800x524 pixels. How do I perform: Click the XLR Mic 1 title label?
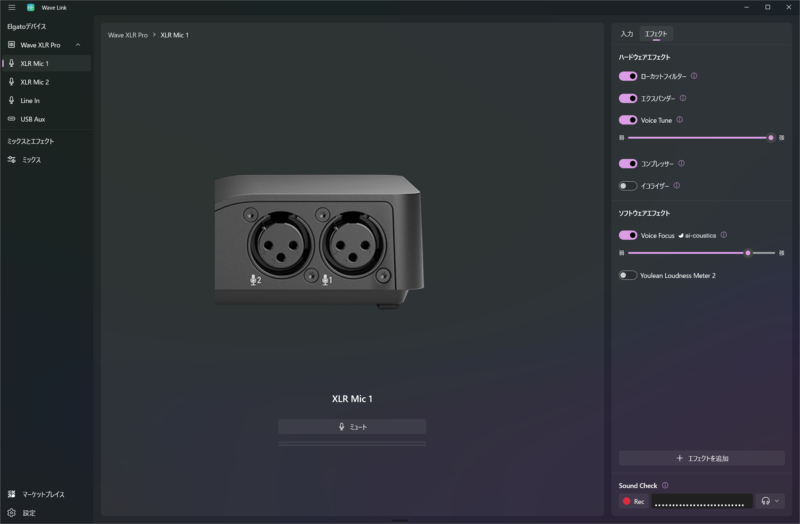pos(352,399)
